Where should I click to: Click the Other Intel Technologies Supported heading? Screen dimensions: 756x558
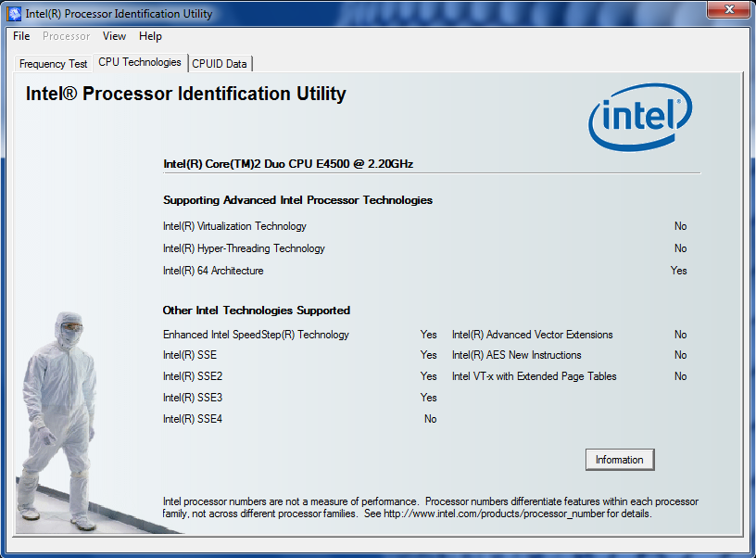[x=257, y=311]
